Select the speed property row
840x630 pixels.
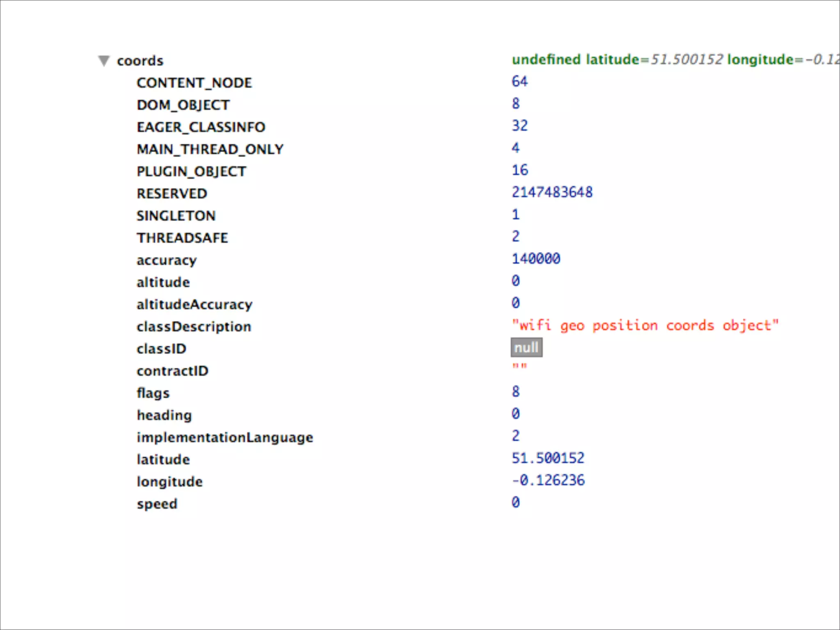click(x=157, y=504)
